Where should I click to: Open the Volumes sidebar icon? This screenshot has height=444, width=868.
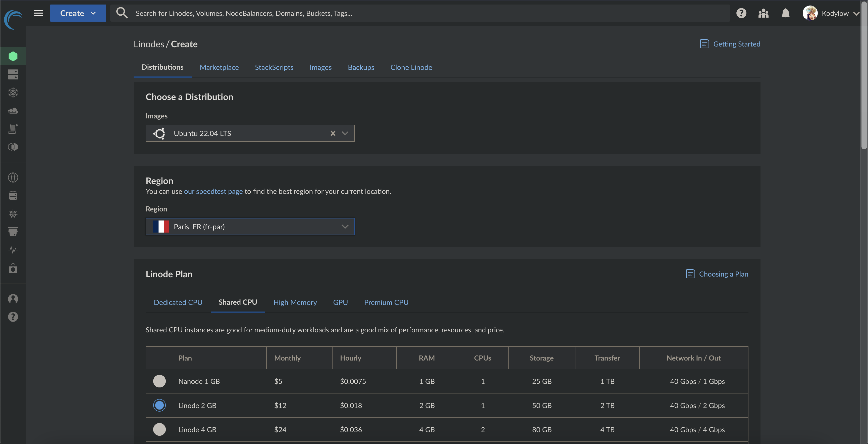tap(13, 74)
